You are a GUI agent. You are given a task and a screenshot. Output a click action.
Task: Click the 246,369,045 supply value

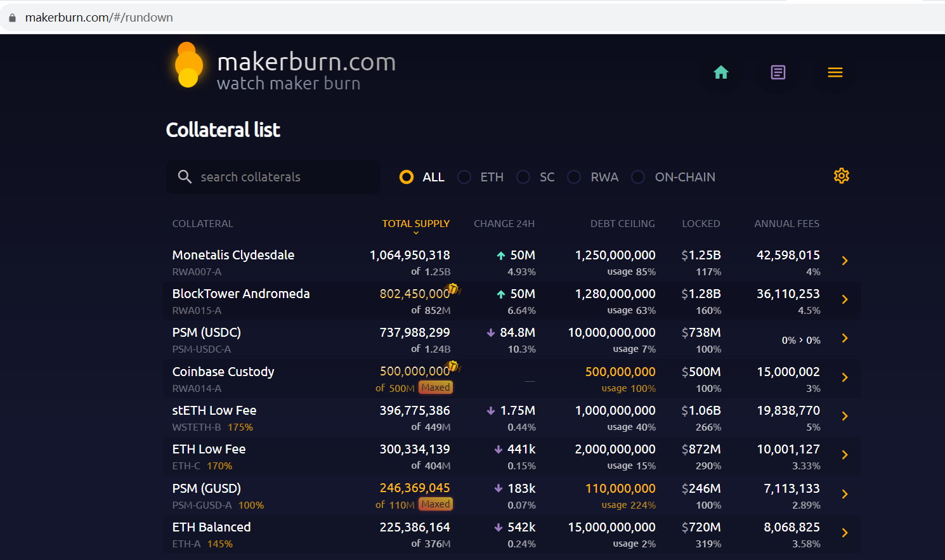[x=415, y=488]
